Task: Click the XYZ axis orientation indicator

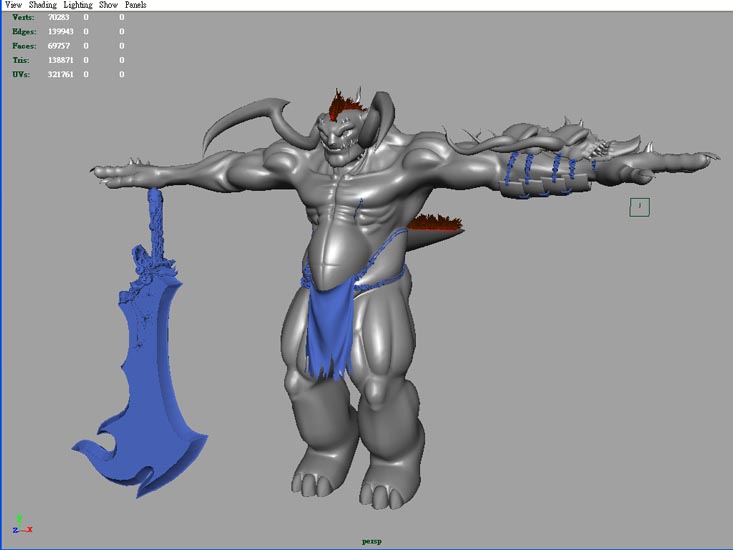Action: pyautogui.click(x=22, y=524)
